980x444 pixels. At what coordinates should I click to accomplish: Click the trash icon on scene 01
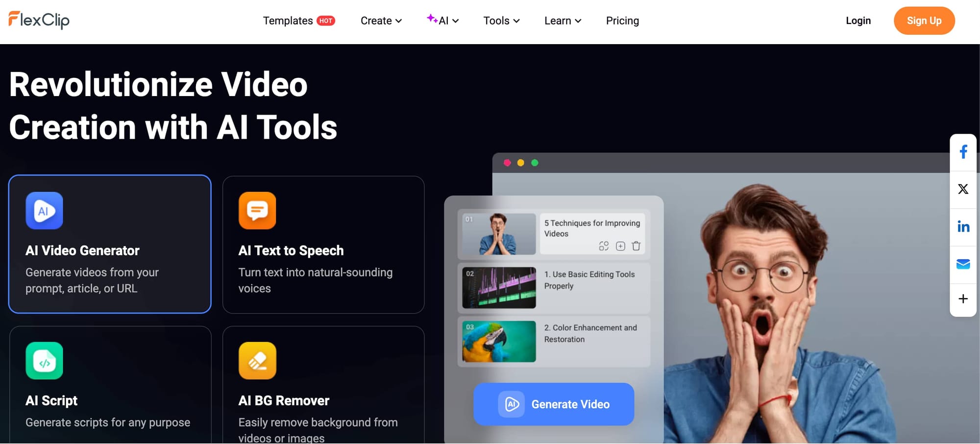(636, 246)
